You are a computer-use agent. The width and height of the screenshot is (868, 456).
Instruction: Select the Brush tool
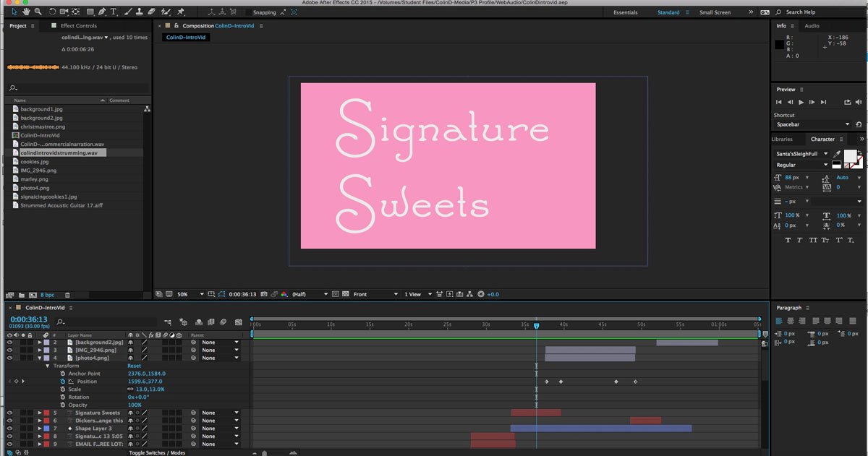click(x=128, y=12)
